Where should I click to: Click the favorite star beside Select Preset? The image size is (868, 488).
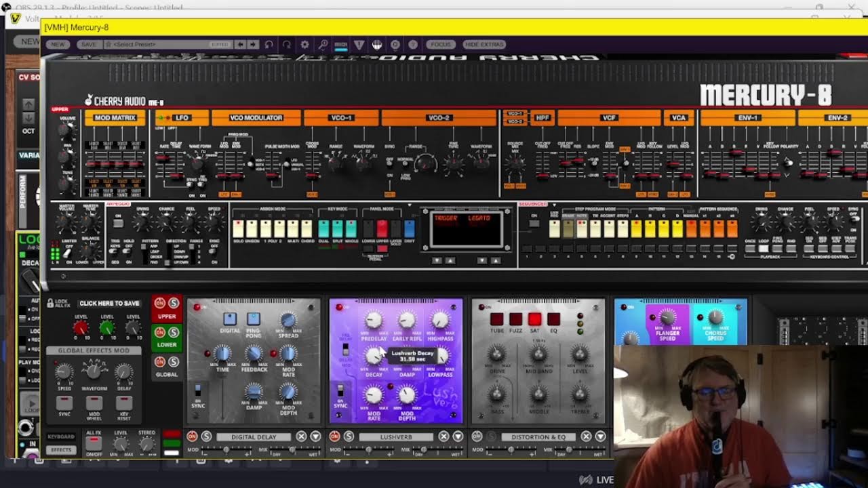coord(108,45)
